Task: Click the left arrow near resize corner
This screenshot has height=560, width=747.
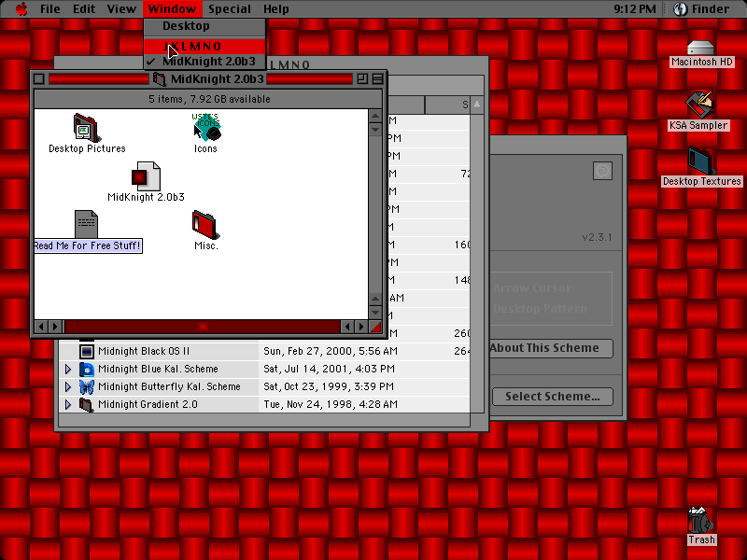Action: coord(347,327)
